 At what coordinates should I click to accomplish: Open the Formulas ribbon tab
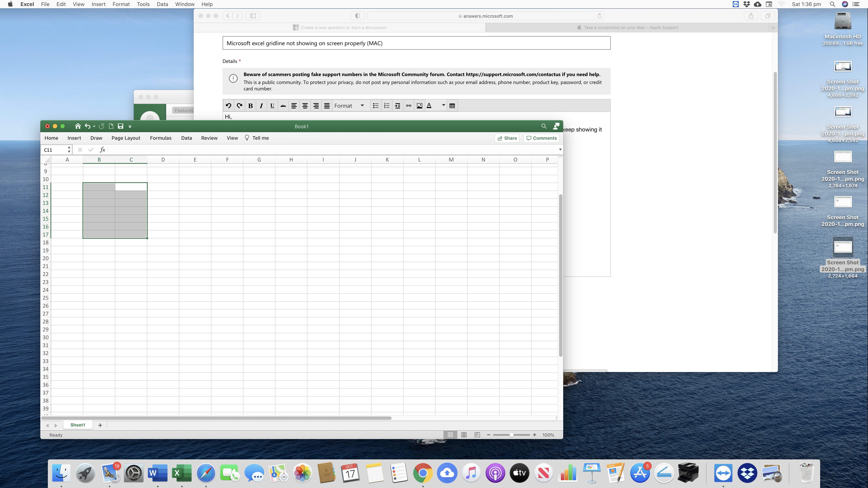click(x=160, y=138)
